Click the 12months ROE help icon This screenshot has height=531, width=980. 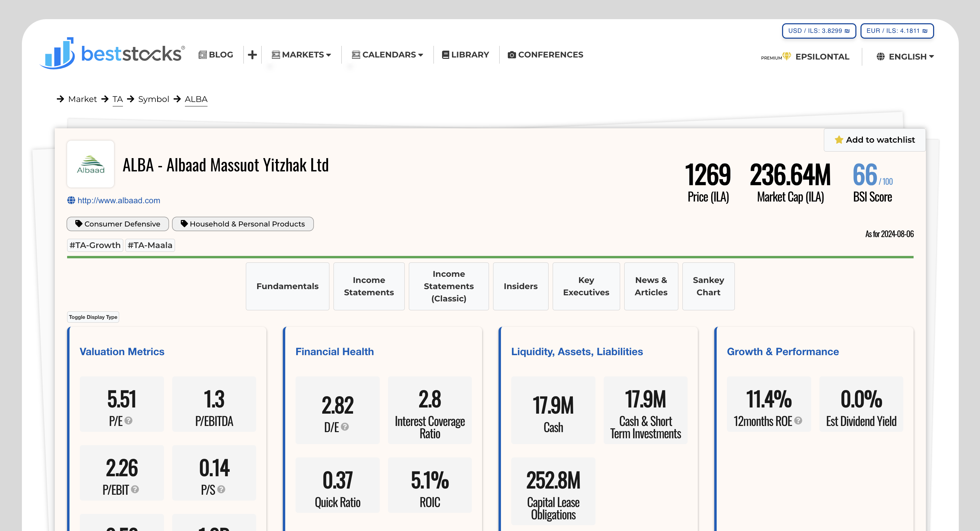click(798, 421)
